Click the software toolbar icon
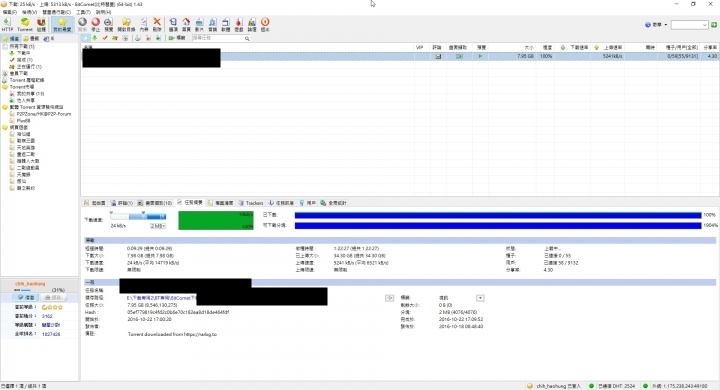The height and width of the screenshot is (390, 720). (x=225, y=24)
